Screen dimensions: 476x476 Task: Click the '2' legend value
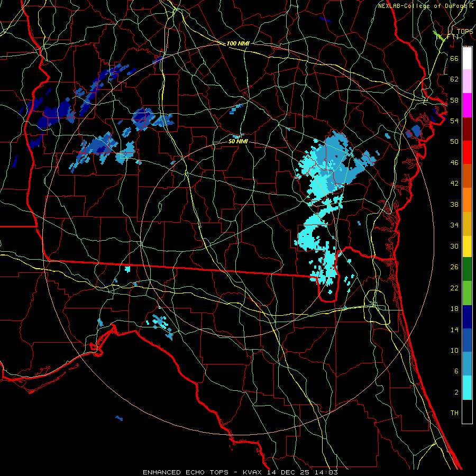pyautogui.click(x=456, y=392)
